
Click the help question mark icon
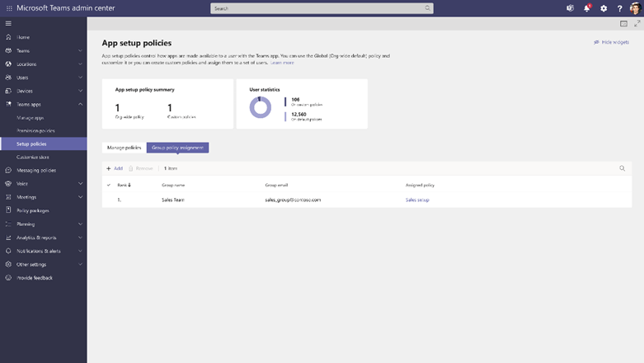click(619, 8)
